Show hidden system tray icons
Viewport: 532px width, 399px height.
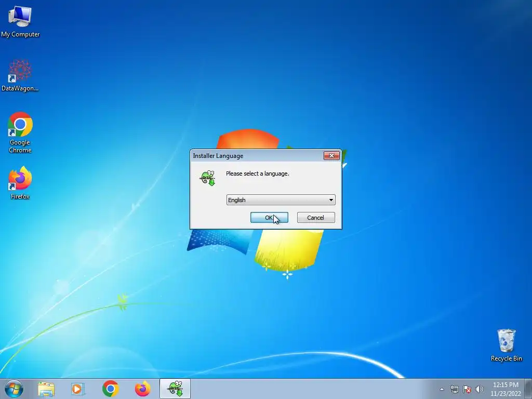click(442, 389)
